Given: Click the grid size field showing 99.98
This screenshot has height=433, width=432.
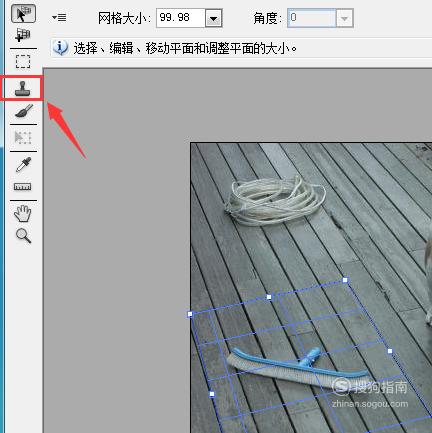Looking at the screenshot, I should click(x=181, y=18).
